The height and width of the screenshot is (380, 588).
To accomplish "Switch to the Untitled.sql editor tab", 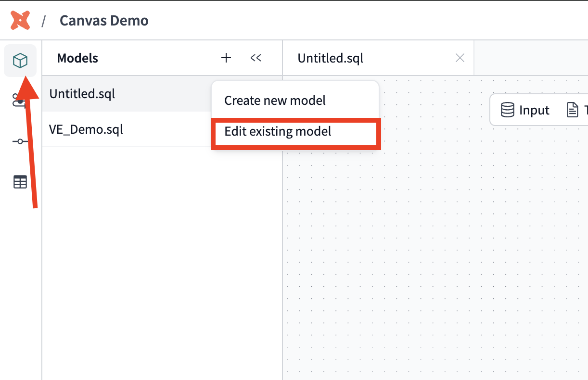I will (330, 58).
